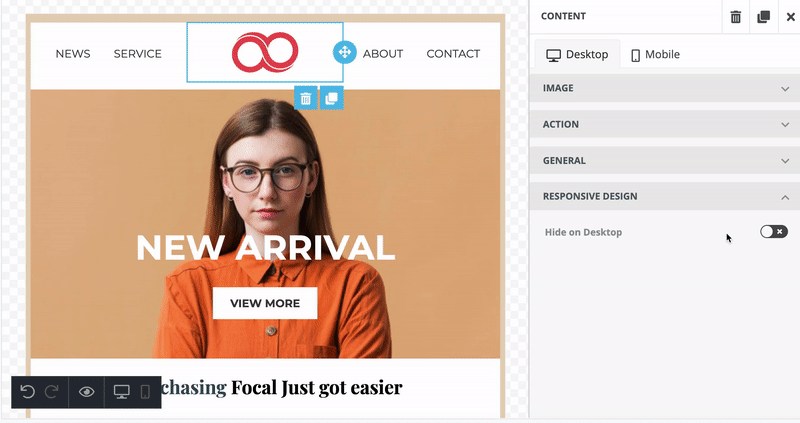Select the Desktop tab

577,54
